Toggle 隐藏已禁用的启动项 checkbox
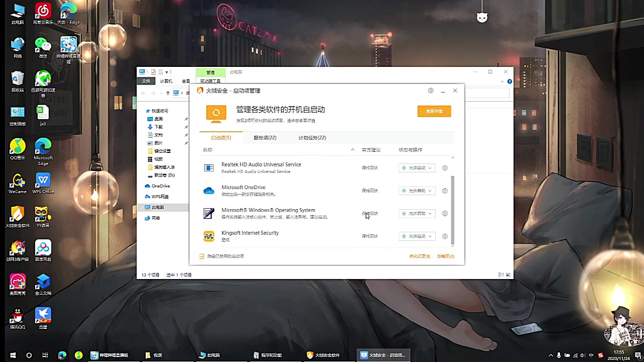The image size is (644, 362). 202,256
